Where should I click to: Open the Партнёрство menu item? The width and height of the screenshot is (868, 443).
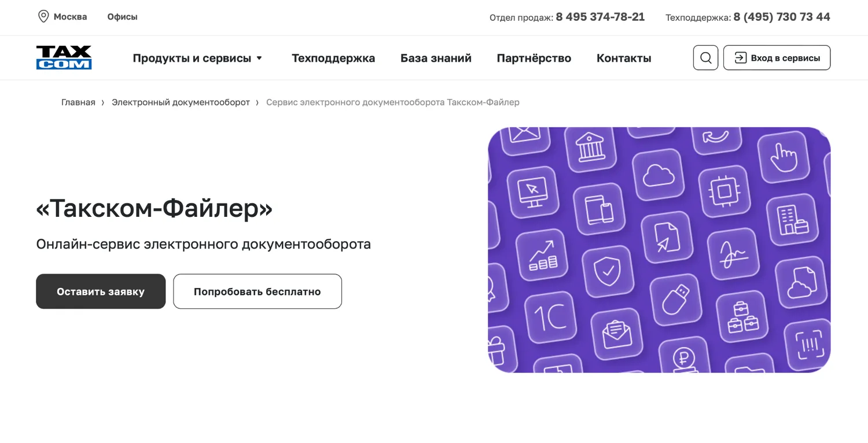[x=534, y=58]
